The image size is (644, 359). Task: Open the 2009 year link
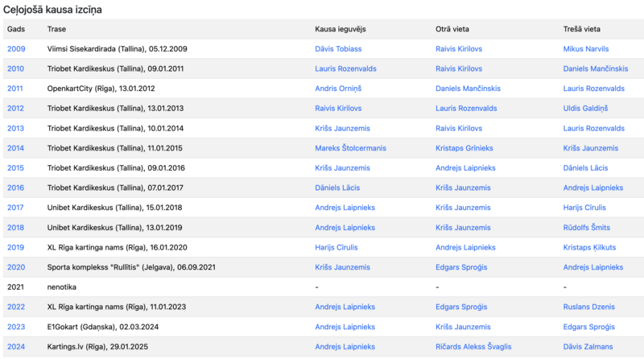tap(15, 49)
